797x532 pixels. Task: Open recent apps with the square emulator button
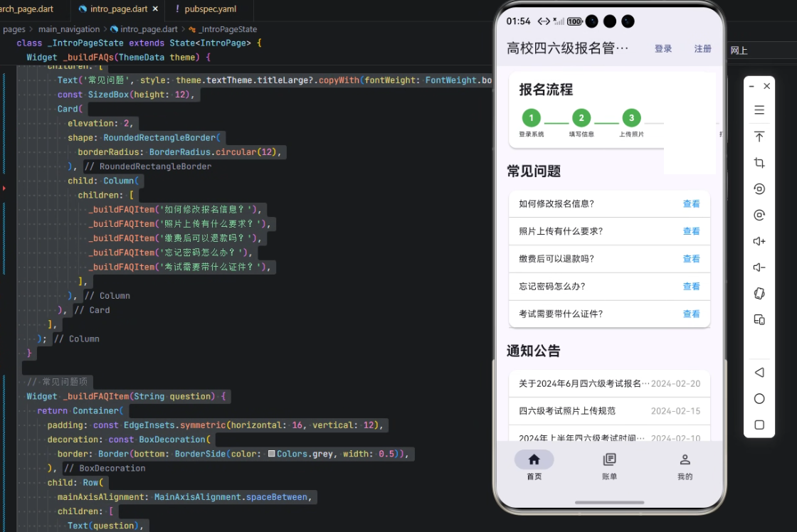coord(759,424)
